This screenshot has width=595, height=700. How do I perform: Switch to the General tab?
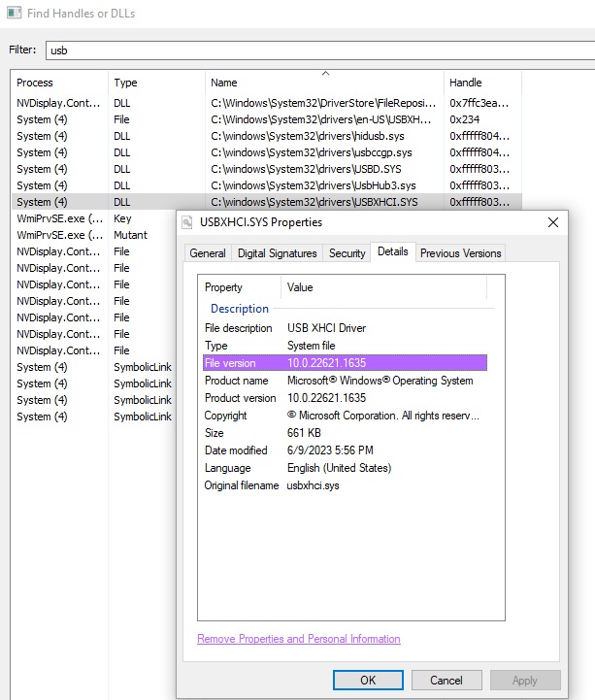point(208,253)
